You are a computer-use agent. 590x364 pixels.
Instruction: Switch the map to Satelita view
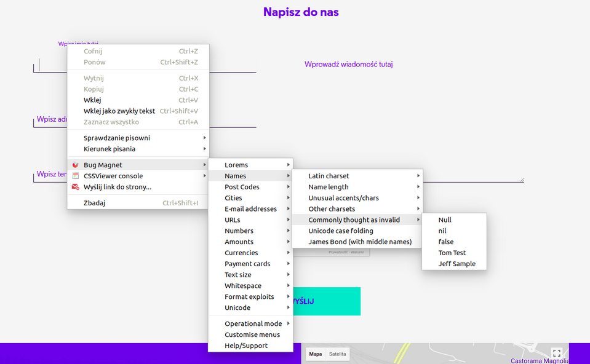338,354
